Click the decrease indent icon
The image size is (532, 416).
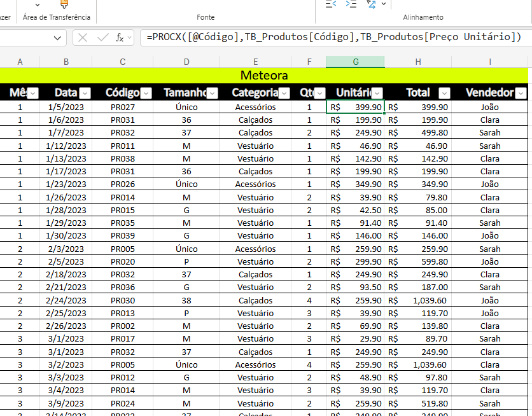click(x=330, y=4)
